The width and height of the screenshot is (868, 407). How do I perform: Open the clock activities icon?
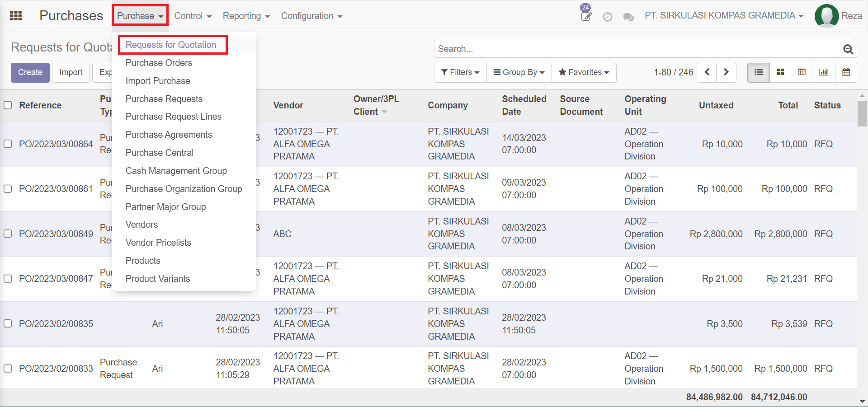(608, 17)
